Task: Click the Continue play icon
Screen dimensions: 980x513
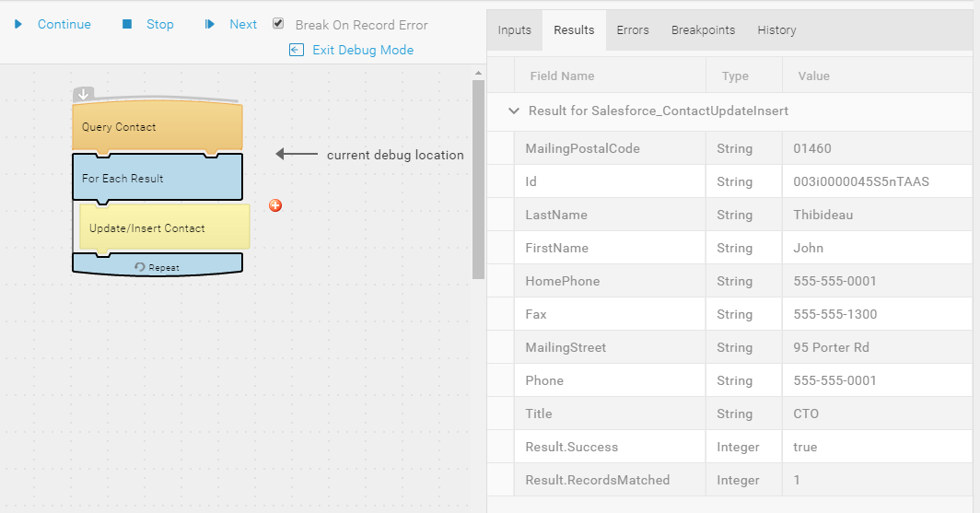Action: pyautogui.click(x=18, y=24)
